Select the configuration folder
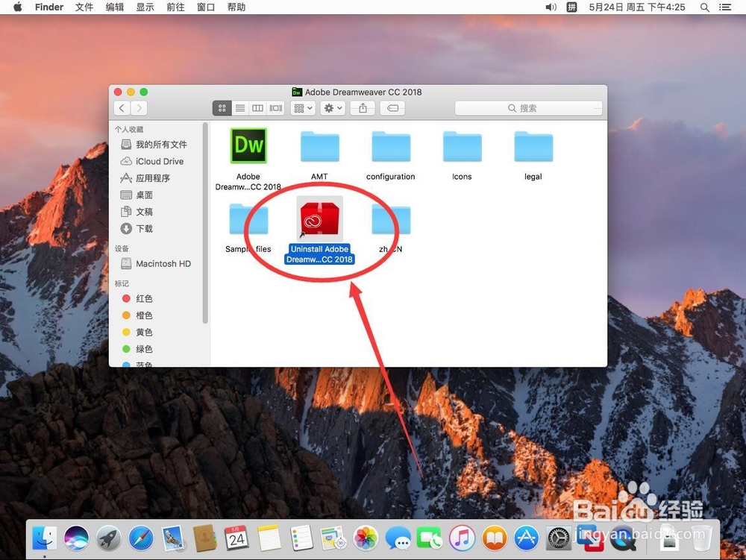 (x=391, y=147)
